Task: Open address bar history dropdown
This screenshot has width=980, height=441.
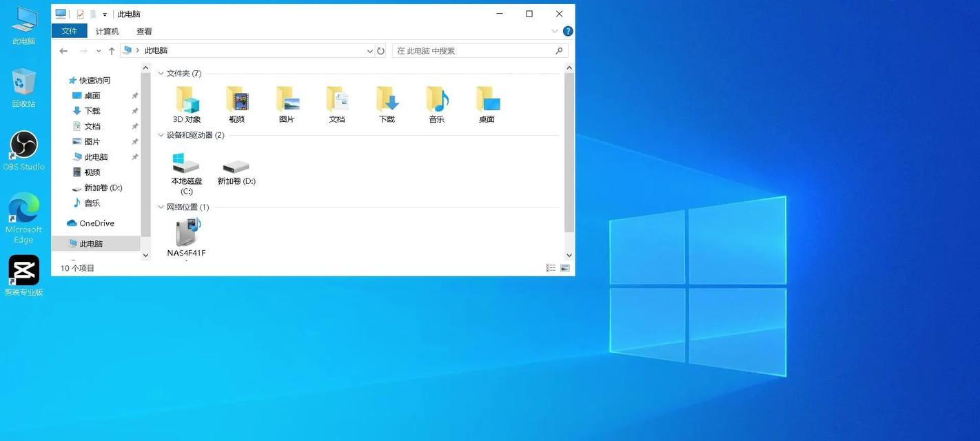Action: [x=369, y=51]
